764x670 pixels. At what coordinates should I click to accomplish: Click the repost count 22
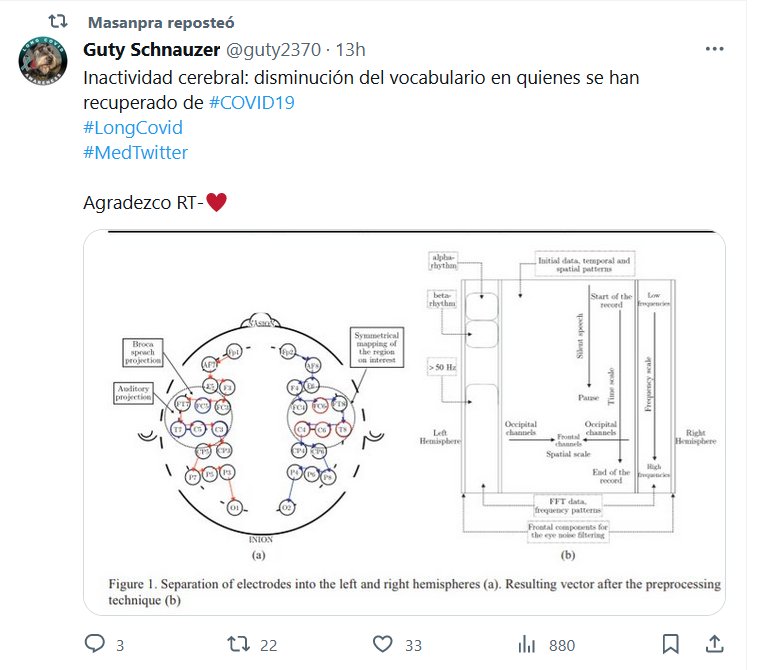click(268, 645)
